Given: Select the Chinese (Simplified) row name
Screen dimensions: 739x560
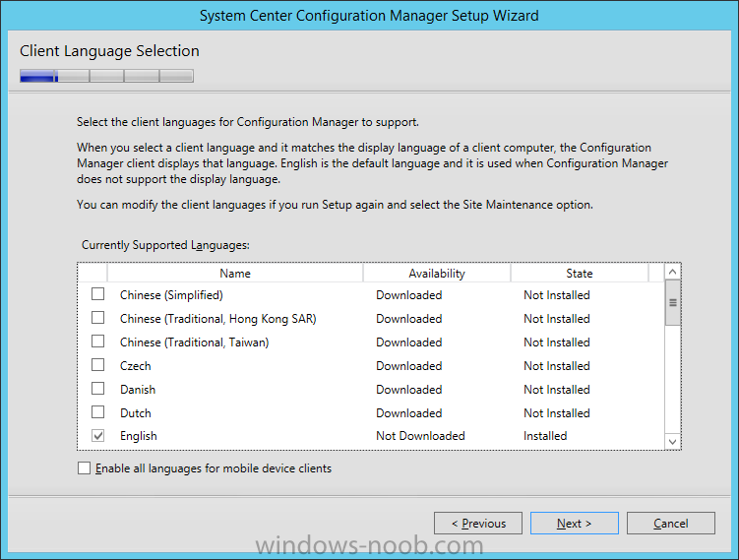Looking at the screenshot, I should click(171, 295).
